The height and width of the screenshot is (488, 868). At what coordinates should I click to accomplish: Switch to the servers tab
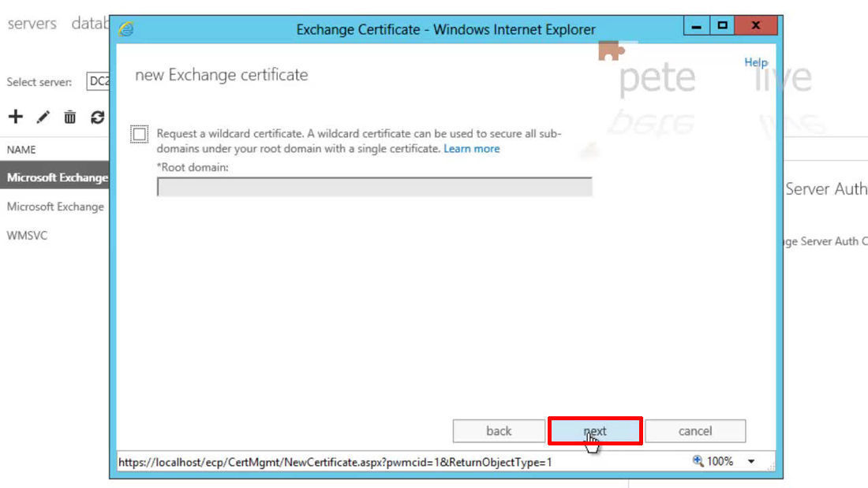point(32,23)
